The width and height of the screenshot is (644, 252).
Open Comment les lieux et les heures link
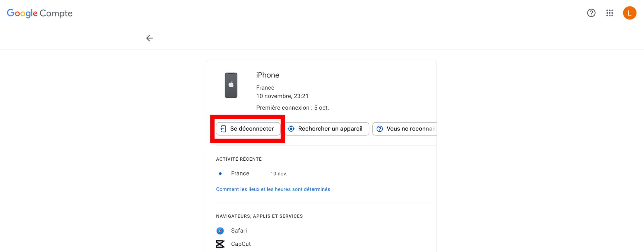coord(273,189)
